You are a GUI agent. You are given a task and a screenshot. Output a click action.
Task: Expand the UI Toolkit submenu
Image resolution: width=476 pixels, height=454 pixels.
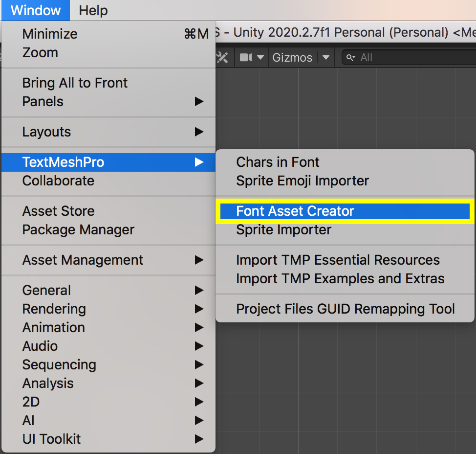click(108, 439)
